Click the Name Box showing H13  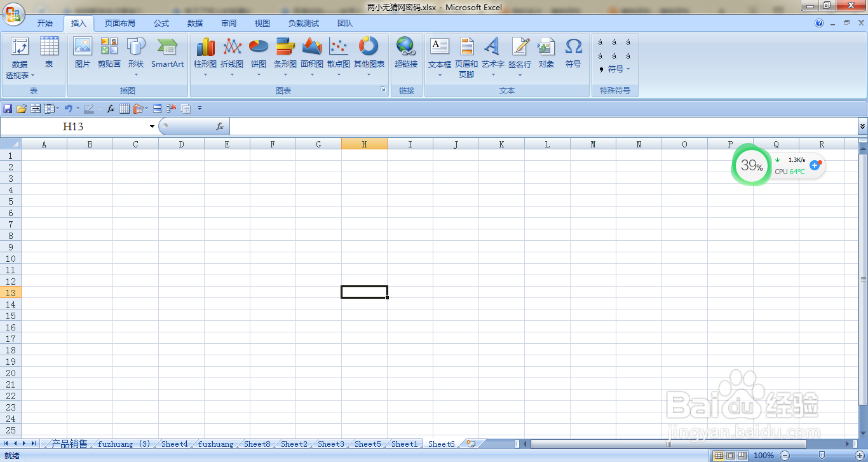73,126
